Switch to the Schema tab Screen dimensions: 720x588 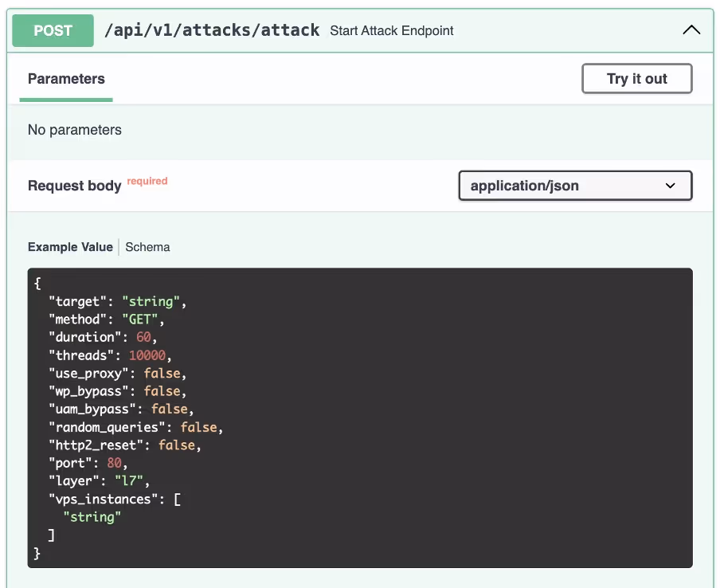pyautogui.click(x=147, y=247)
